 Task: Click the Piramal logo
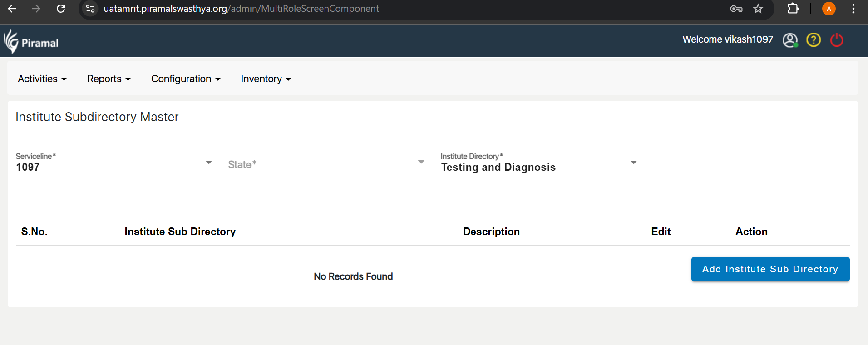[31, 42]
